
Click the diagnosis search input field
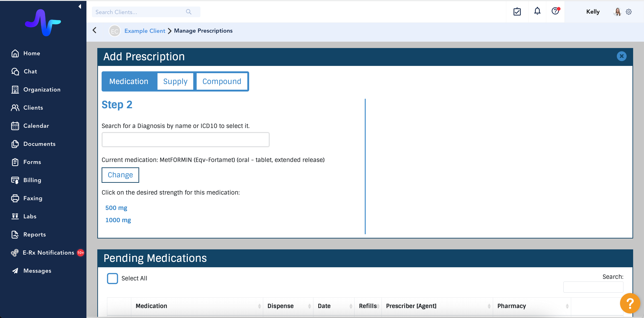(x=186, y=139)
